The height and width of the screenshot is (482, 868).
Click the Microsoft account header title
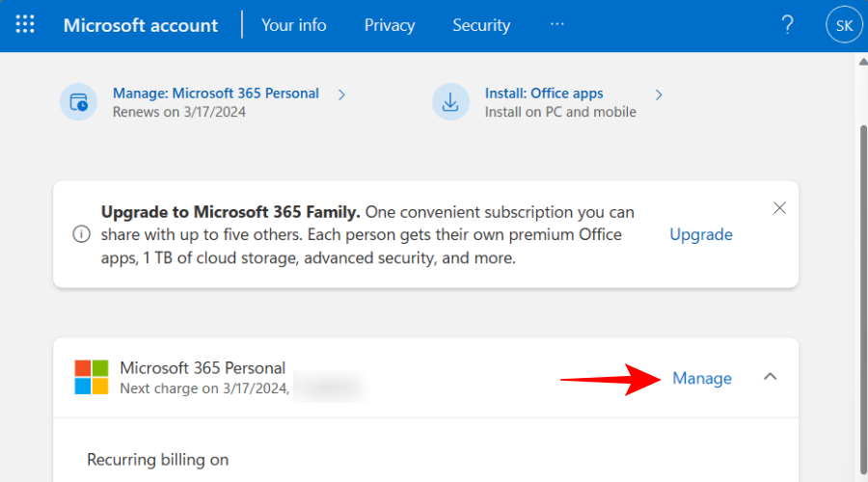click(141, 25)
